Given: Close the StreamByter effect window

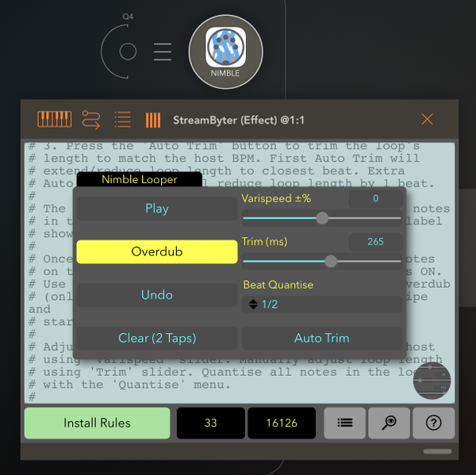Looking at the screenshot, I should coord(427,119).
